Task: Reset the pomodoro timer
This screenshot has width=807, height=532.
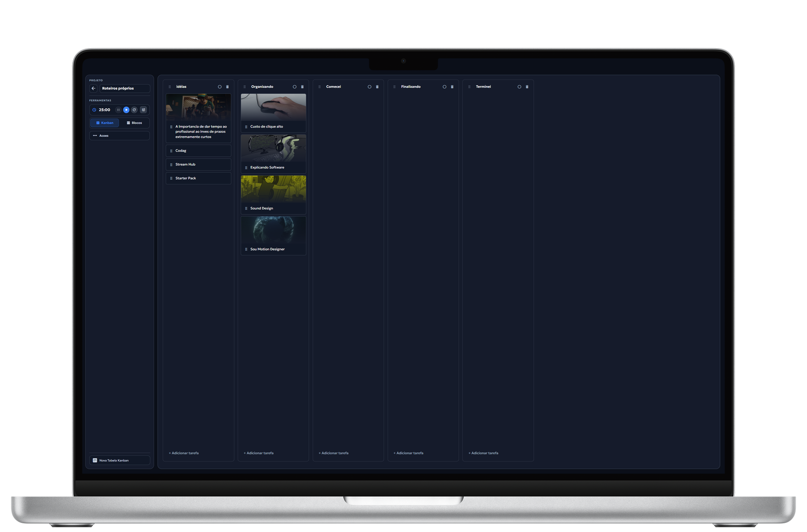Action: click(x=134, y=110)
